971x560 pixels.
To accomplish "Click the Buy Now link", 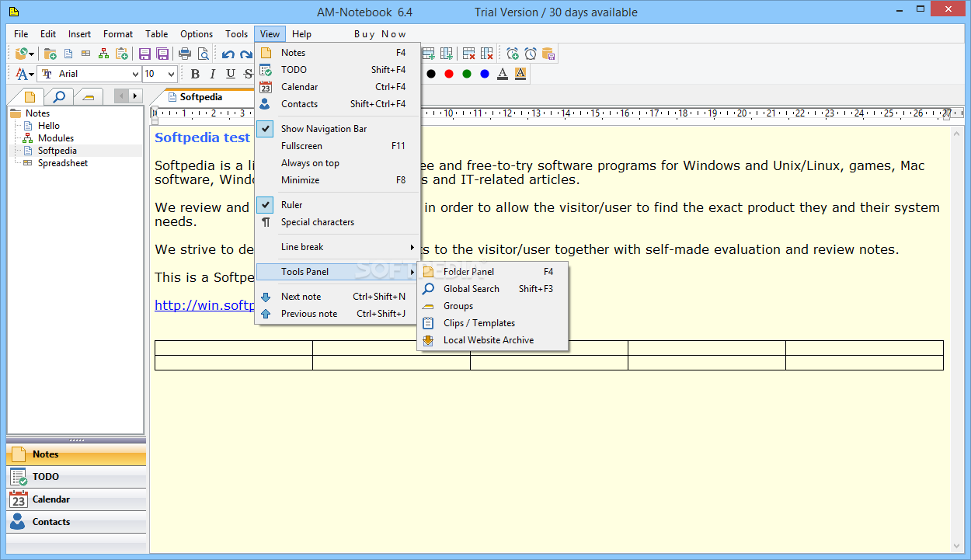I will pos(380,34).
